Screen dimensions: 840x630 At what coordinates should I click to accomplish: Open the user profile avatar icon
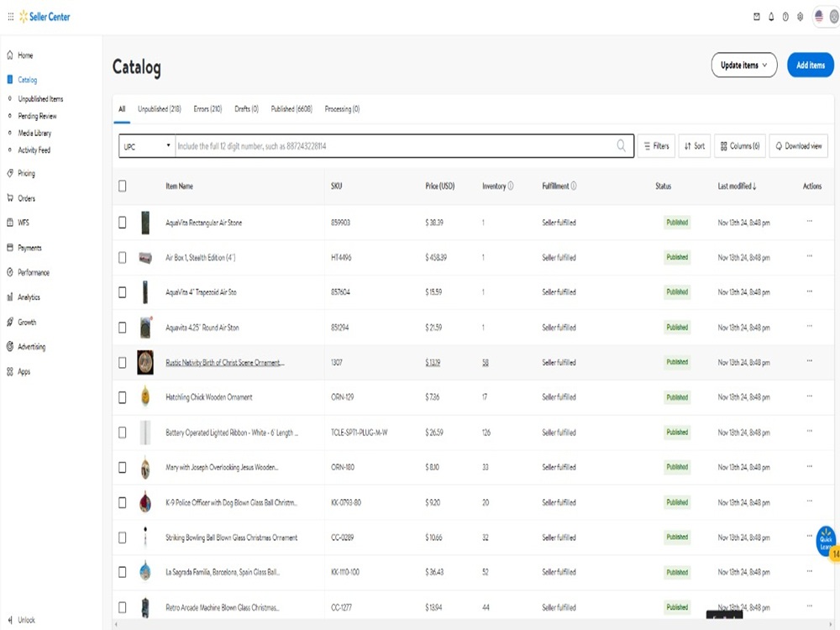click(834, 17)
